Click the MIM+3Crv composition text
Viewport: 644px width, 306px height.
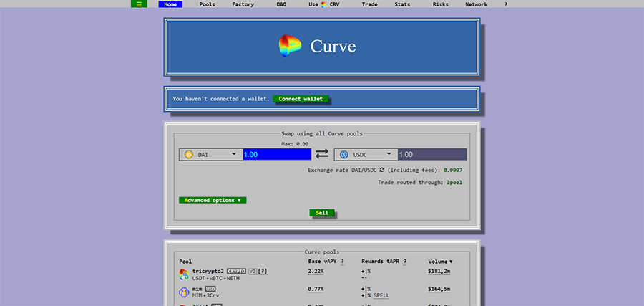click(207, 296)
